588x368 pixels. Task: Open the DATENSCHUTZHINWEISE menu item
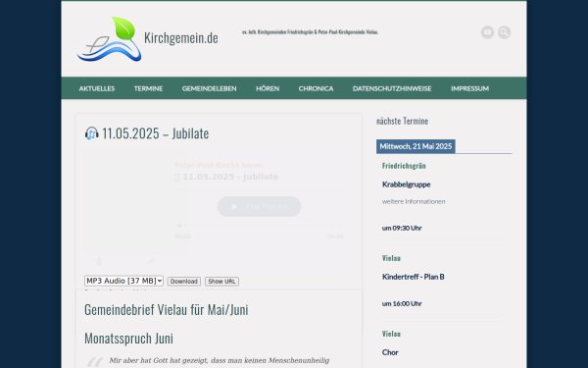coord(392,88)
